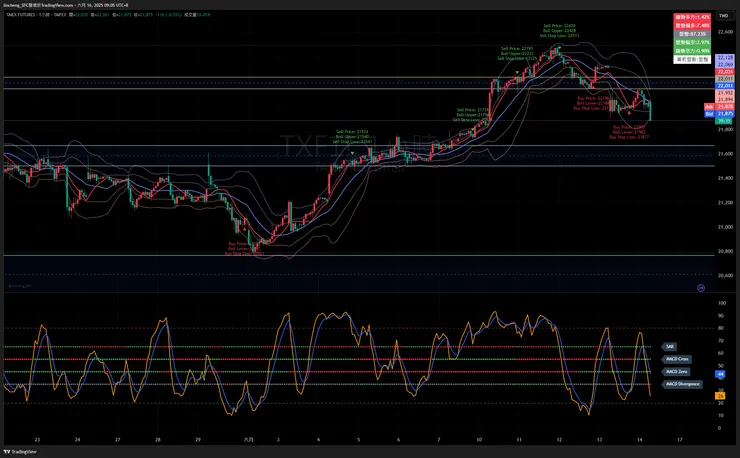The width and height of the screenshot is (740, 458).
Task: Click the blue oscillator value 44
Action: pyautogui.click(x=720, y=374)
